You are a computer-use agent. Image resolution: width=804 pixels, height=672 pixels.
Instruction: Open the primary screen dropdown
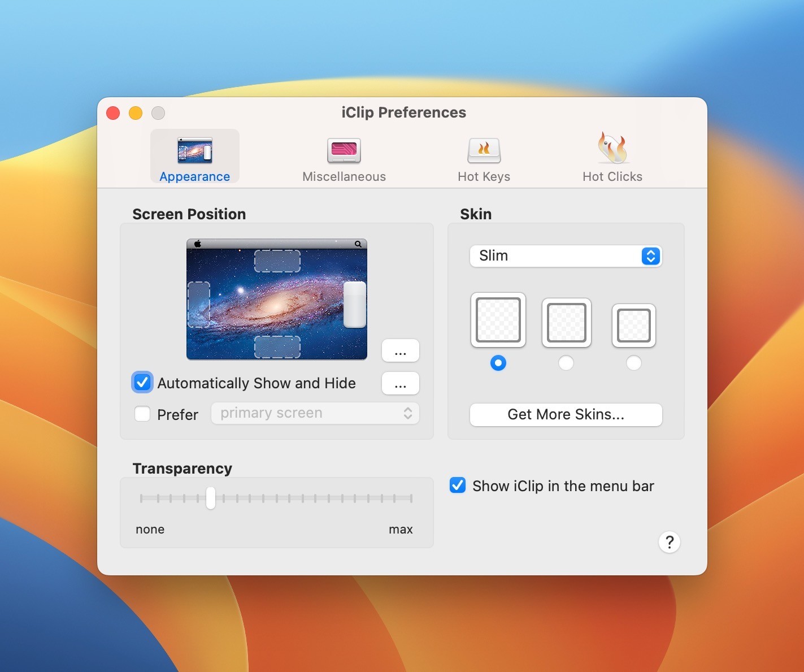(x=315, y=413)
